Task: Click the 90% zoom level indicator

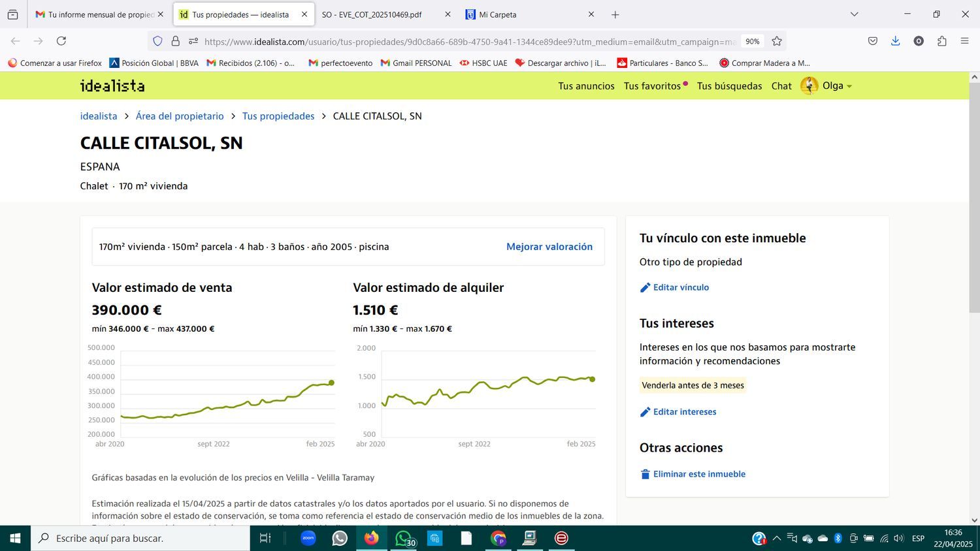Action: point(753,41)
